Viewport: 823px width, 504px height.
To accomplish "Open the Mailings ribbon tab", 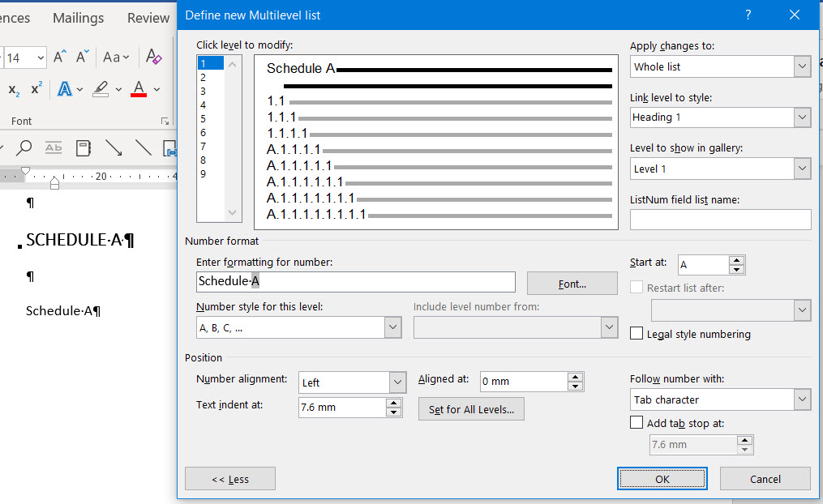I will coord(78,18).
